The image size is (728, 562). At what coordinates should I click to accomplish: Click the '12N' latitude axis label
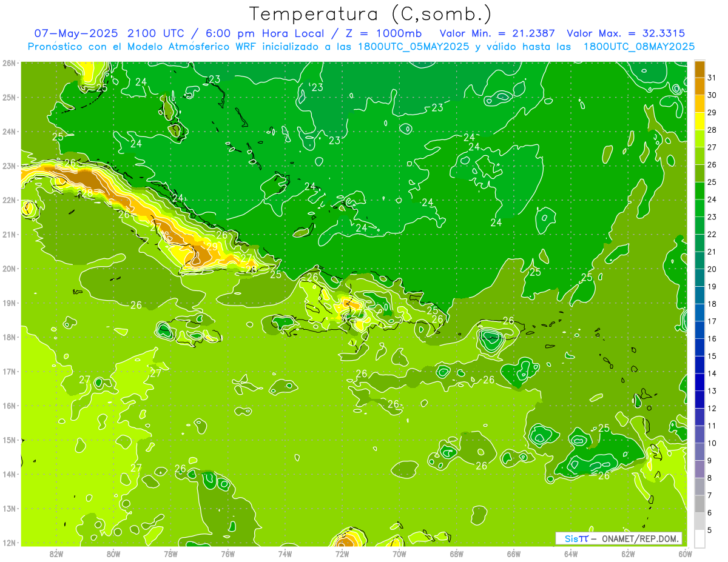tap(9, 543)
